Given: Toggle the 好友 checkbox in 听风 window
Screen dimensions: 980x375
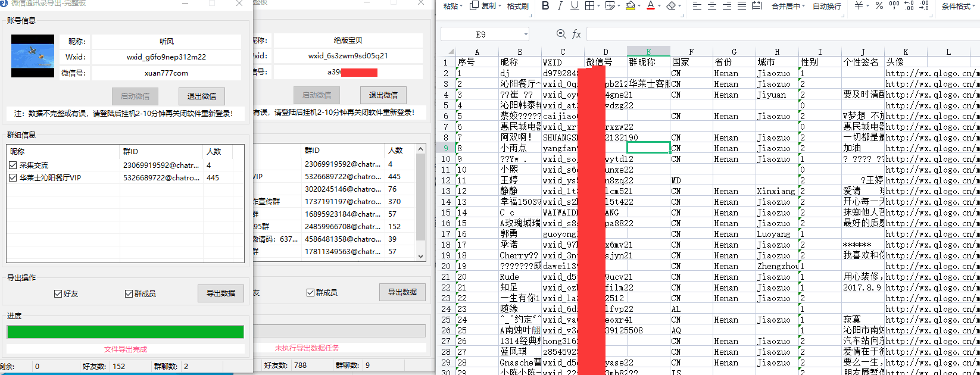Looking at the screenshot, I should pyautogui.click(x=58, y=293).
